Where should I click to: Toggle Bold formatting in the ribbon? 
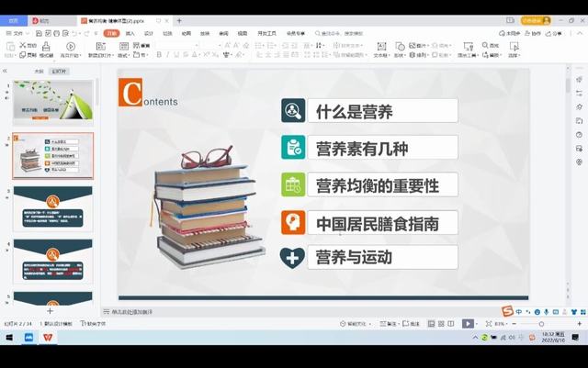tap(159, 55)
